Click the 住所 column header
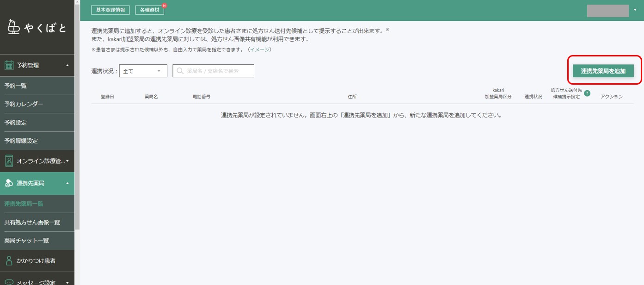The height and width of the screenshot is (285, 644). [x=352, y=97]
